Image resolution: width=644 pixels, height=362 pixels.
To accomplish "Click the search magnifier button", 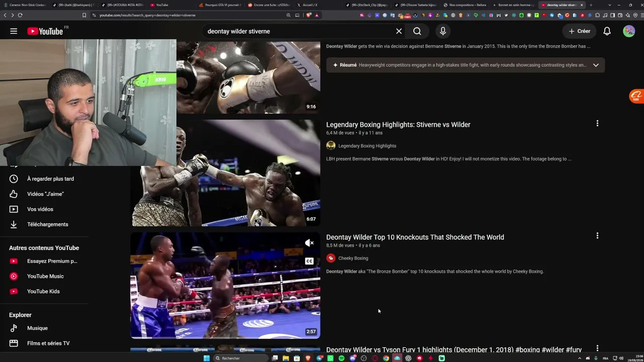I will [417, 31].
